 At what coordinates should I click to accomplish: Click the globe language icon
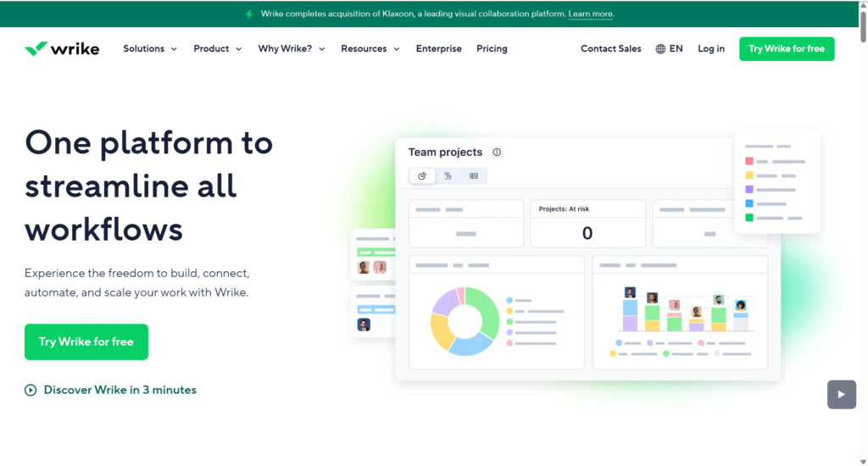coord(660,49)
